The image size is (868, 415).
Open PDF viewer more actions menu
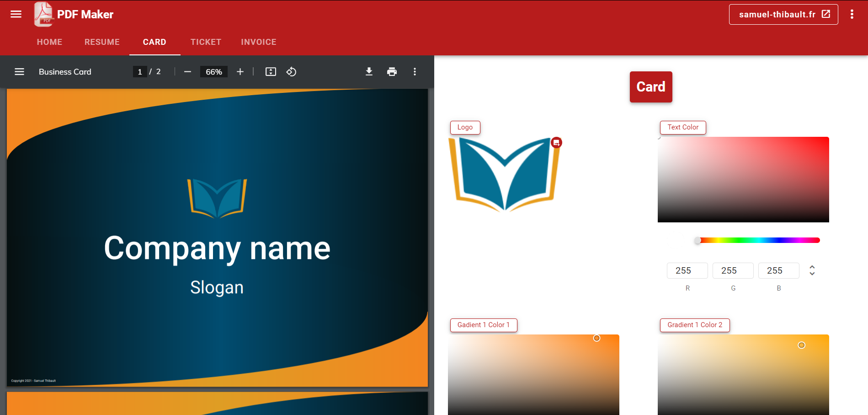[x=415, y=72]
